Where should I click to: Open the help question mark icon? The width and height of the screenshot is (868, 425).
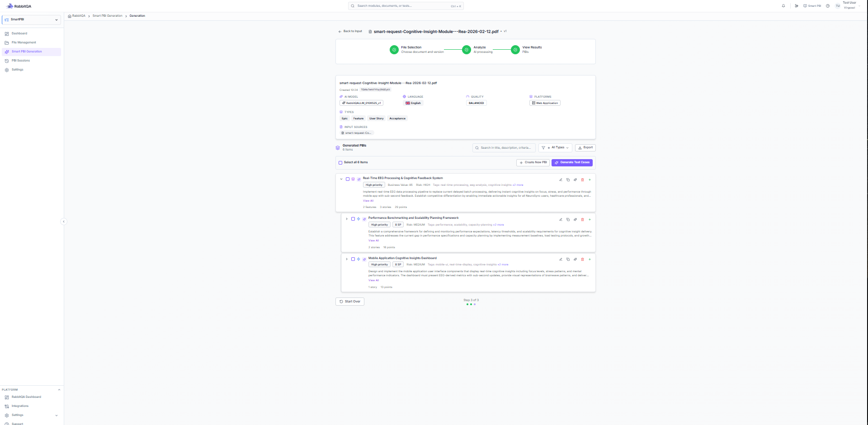coord(828,6)
